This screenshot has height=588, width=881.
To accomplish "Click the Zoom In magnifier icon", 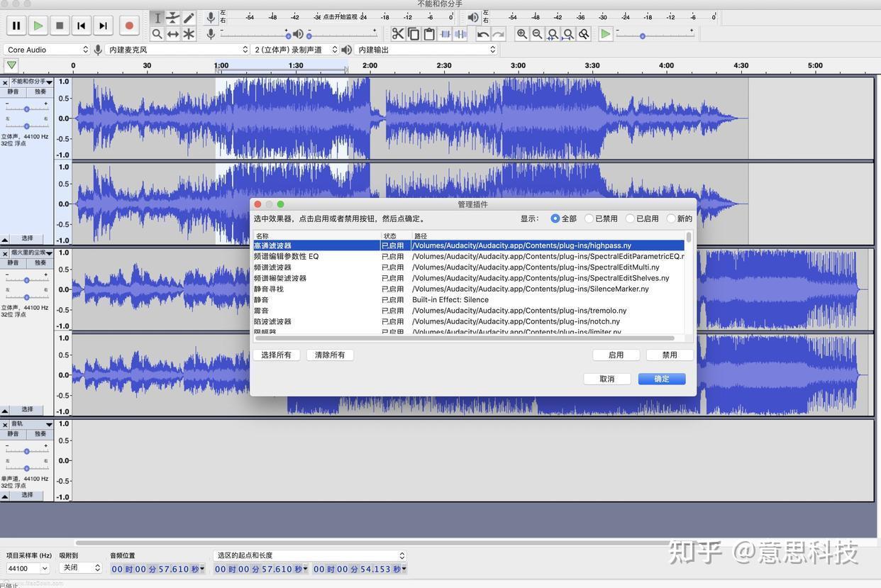I will point(522,33).
